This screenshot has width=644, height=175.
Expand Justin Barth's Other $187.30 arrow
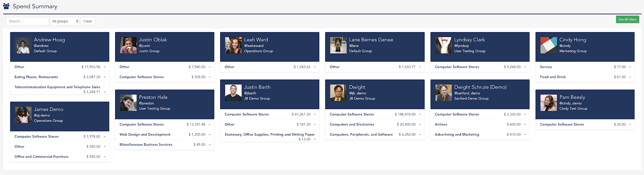coord(315,125)
